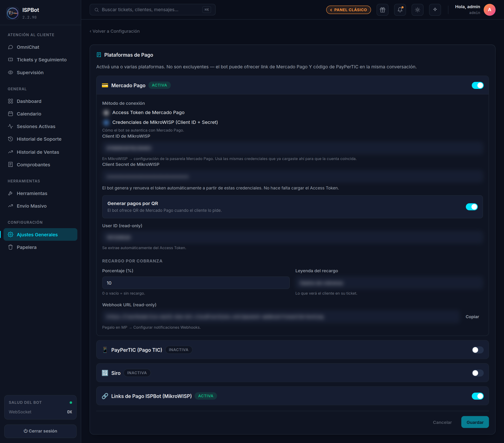The height and width of the screenshot is (443, 504).
Task: Click the Envío Masivo trend icon
Action: click(10, 206)
